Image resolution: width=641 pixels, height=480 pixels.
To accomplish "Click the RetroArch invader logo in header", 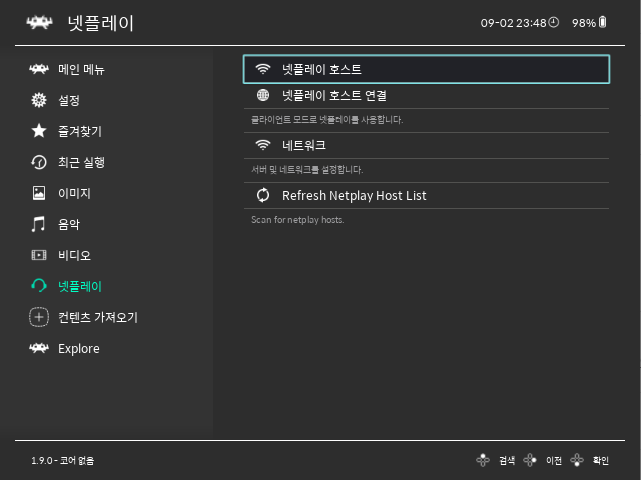I will click(x=39, y=22).
